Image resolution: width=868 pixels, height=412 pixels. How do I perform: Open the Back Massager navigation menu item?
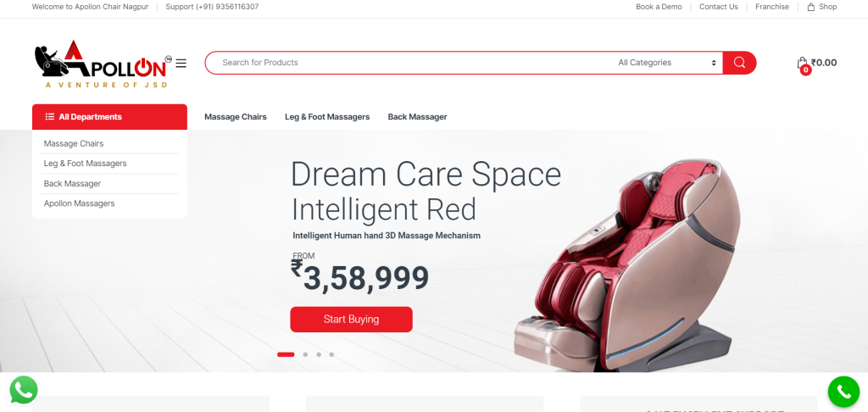pos(417,117)
